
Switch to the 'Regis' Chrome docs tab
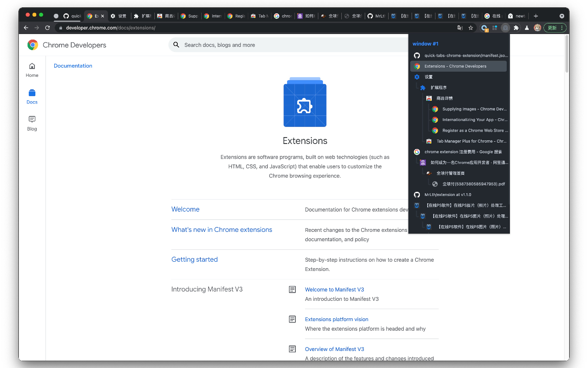[x=236, y=16]
